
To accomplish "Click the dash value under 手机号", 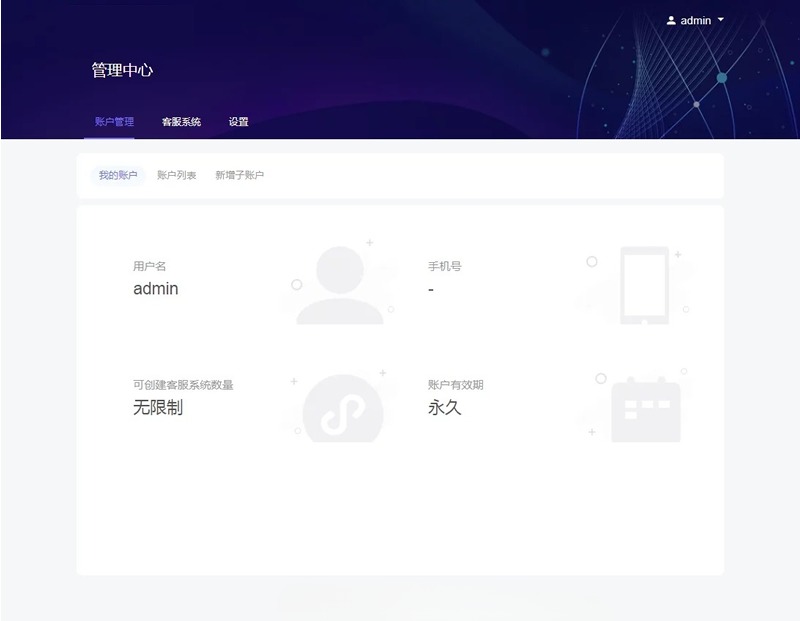I will [x=430, y=290].
